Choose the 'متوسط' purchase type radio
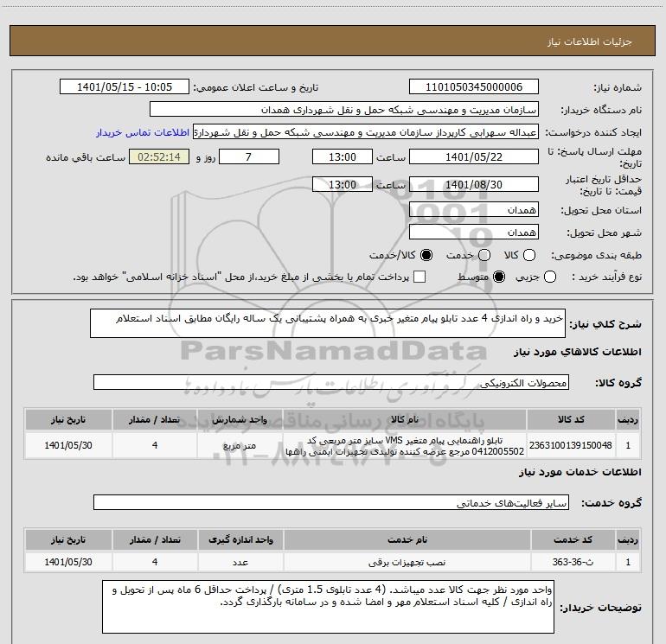 pos(499,277)
